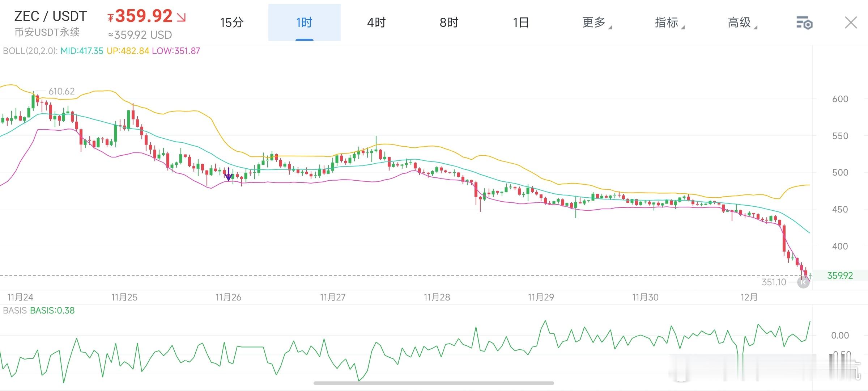The image size is (868, 391).
Task: Switch to the 4时 timeframe
Action: click(376, 22)
